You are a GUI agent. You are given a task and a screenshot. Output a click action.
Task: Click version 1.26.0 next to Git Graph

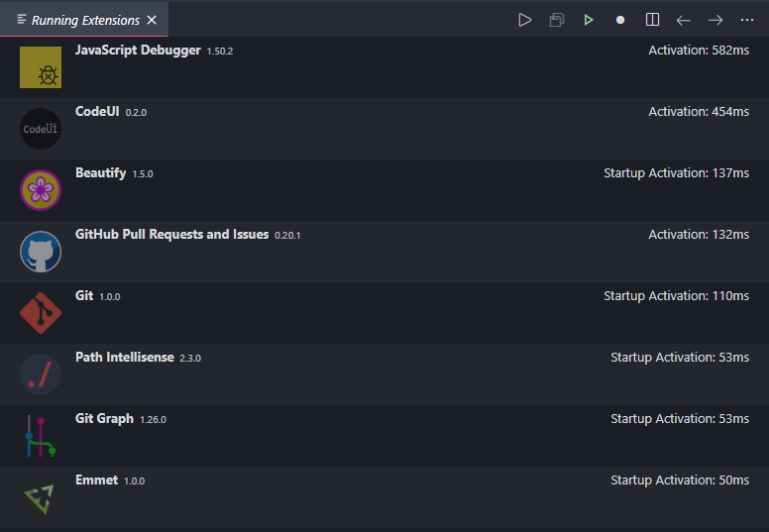tap(153, 420)
